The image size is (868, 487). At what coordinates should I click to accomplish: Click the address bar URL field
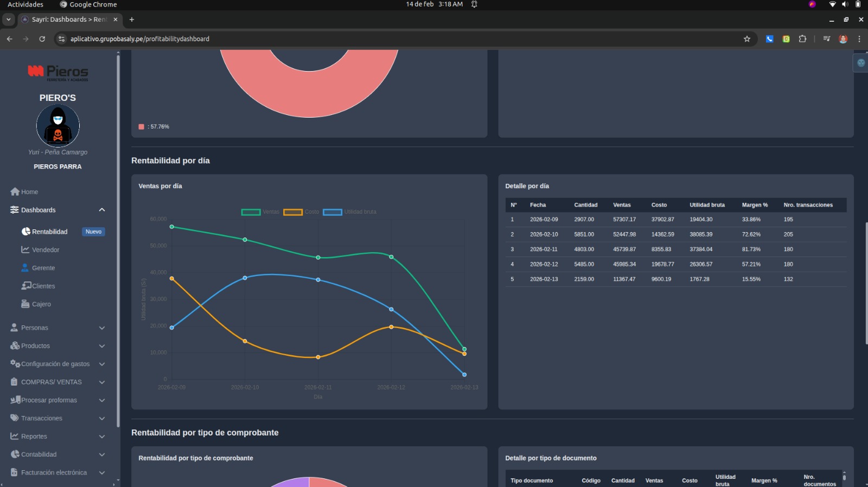click(380, 39)
